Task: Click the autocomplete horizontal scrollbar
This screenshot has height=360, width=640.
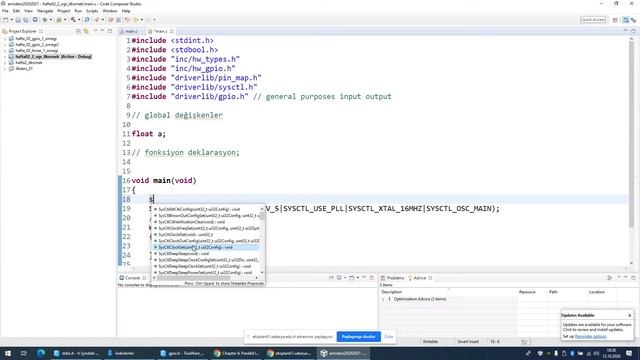Action: tap(206, 278)
